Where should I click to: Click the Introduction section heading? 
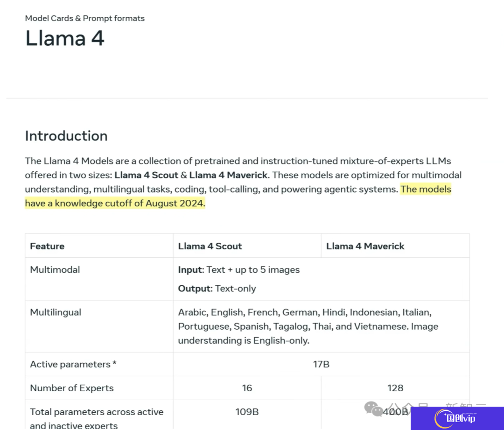[x=66, y=136]
